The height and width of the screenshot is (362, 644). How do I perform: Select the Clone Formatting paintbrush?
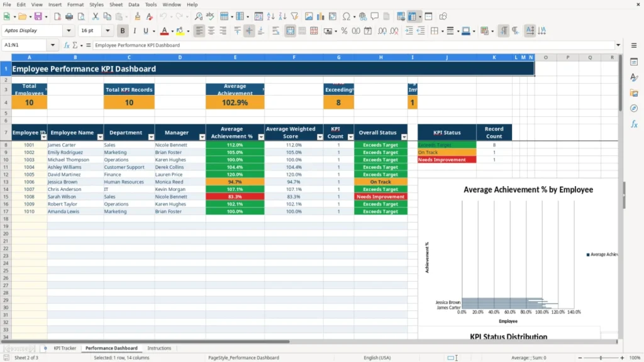click(138, 16)
